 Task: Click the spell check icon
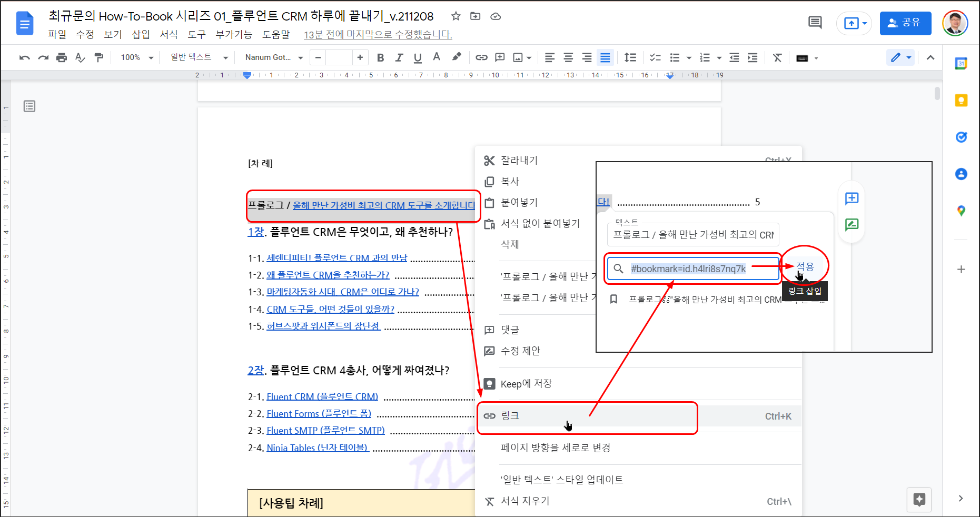pyautogui.click(x=80, y=58)
